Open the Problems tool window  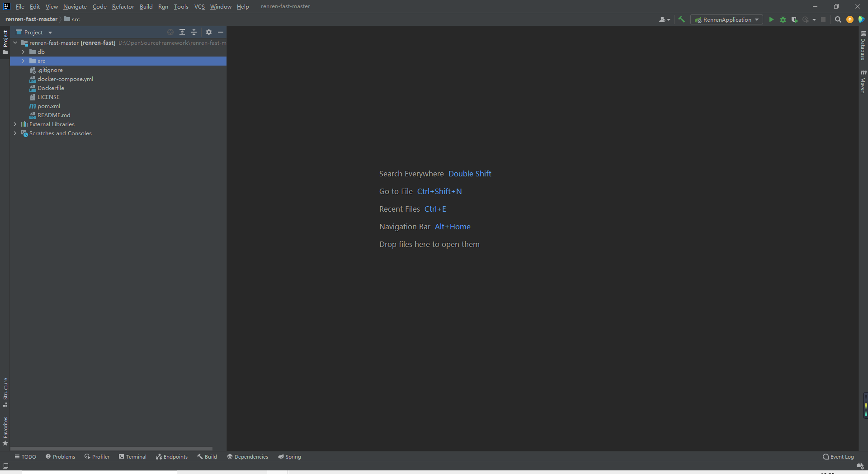[x=60, y=456]
